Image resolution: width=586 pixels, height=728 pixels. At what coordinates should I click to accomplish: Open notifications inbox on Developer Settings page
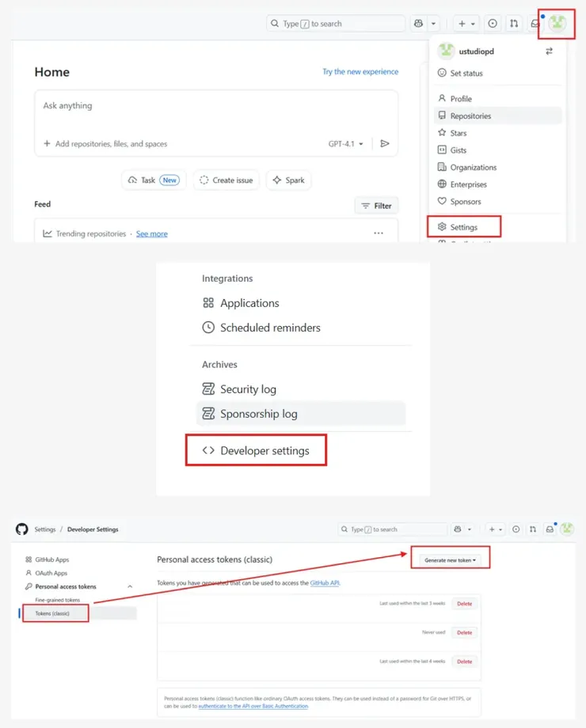[550, 529]
